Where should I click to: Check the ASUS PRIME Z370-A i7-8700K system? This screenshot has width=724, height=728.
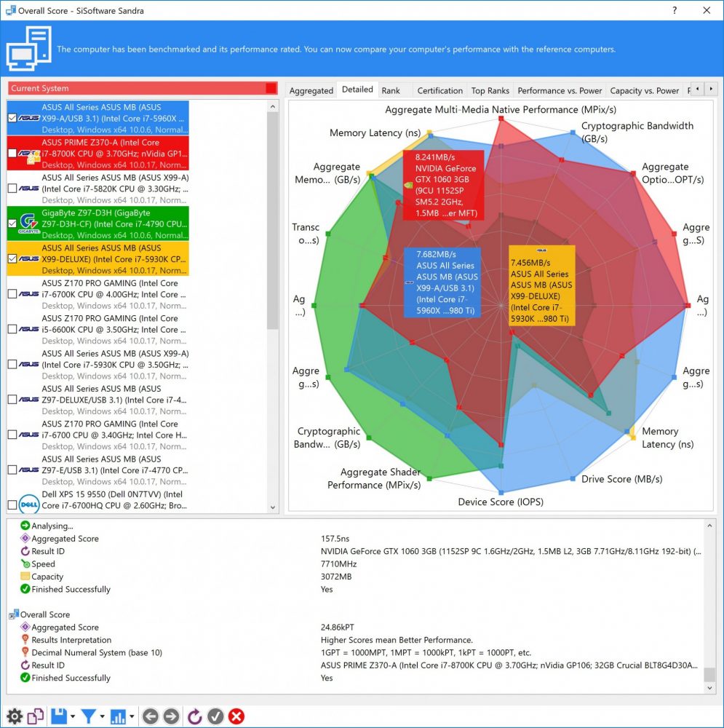point(12,153)
